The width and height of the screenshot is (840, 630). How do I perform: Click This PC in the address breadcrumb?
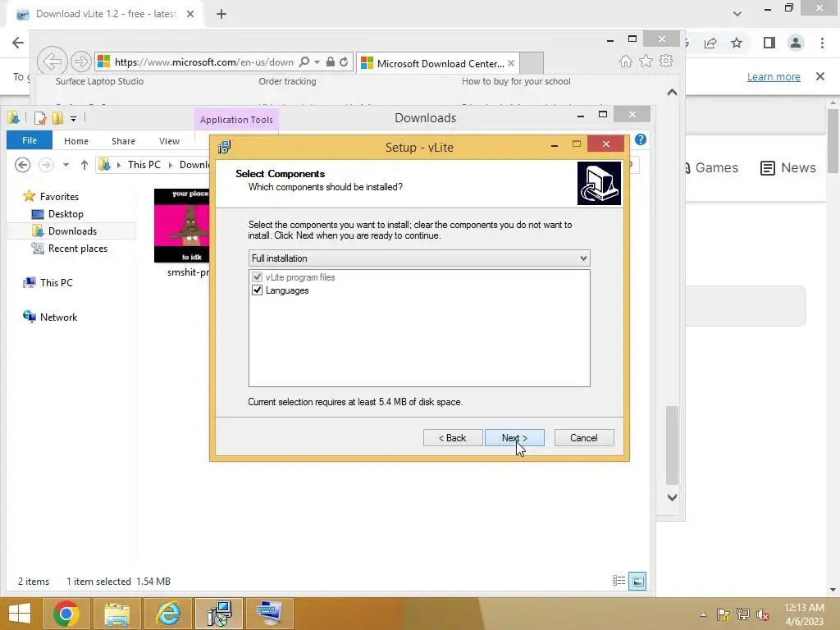(x=144, y=164)
